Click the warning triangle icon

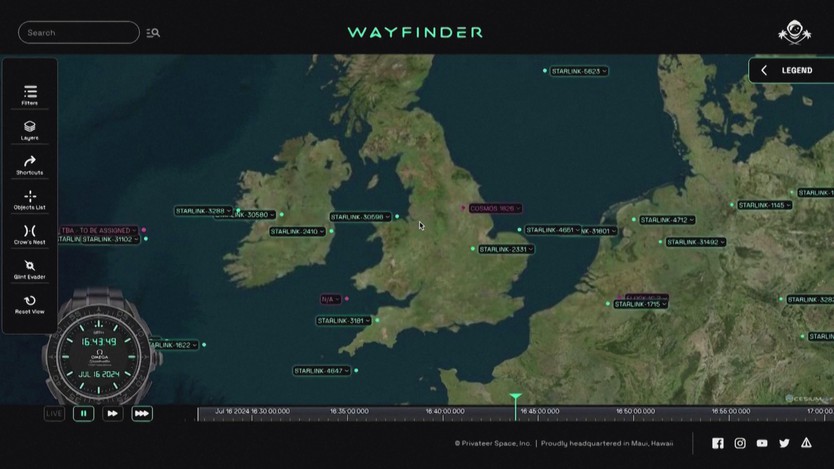[806, 442]
